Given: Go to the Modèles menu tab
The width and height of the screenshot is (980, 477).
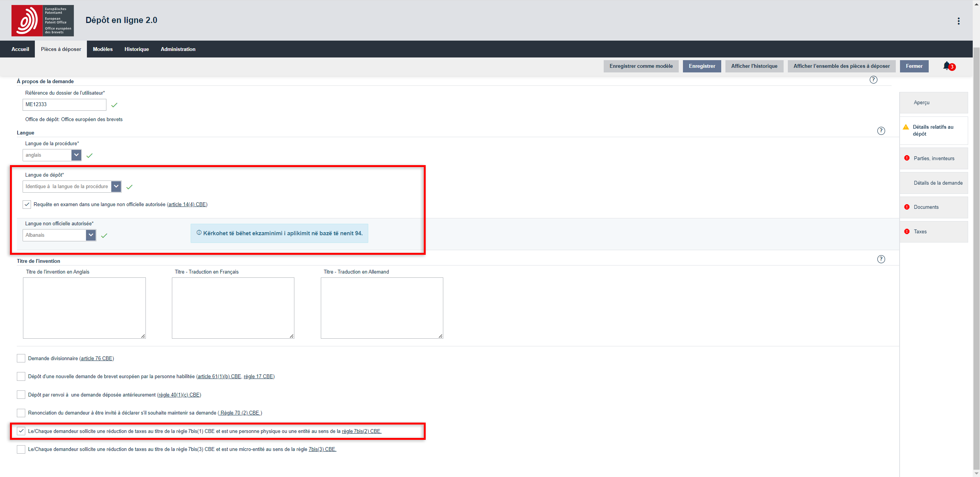Looking at the screenshot, I should tap(103, 49).
